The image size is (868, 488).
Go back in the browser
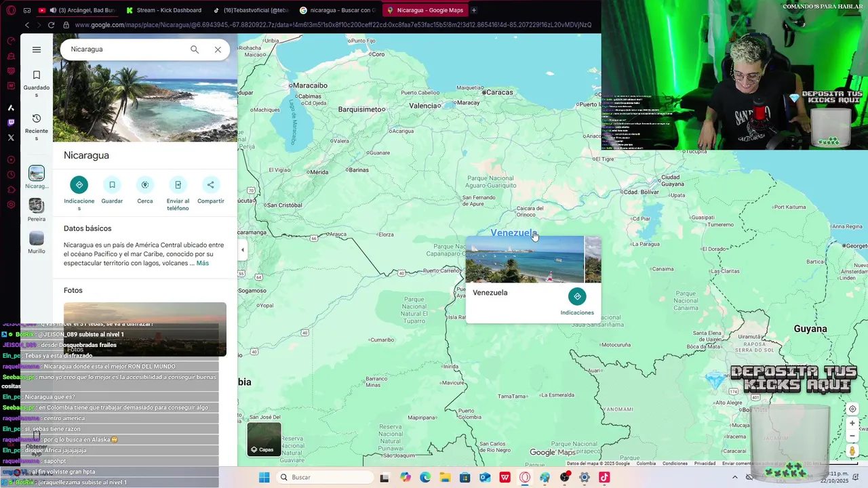click(27, 25)
